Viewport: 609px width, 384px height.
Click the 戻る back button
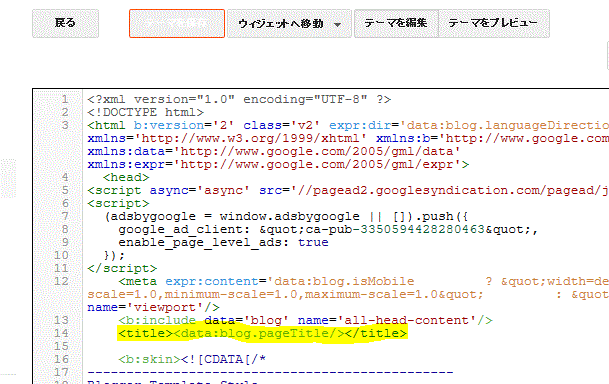(x=65, y=23)
